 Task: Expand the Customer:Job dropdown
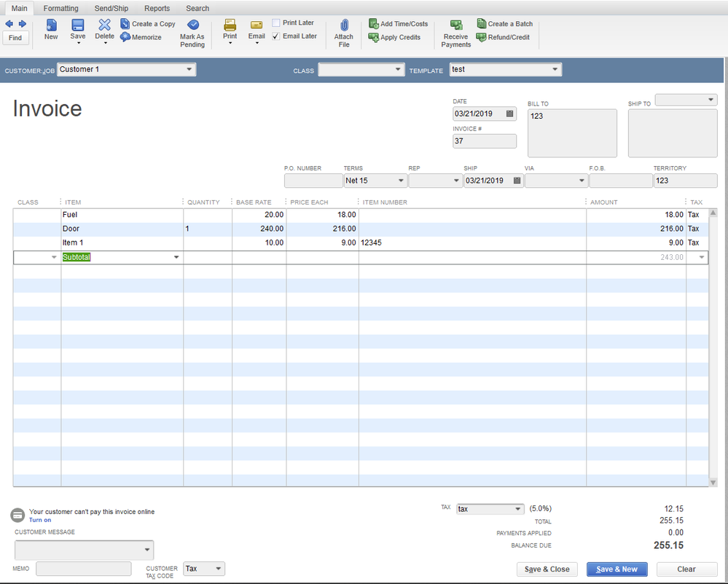click(189, 69)
